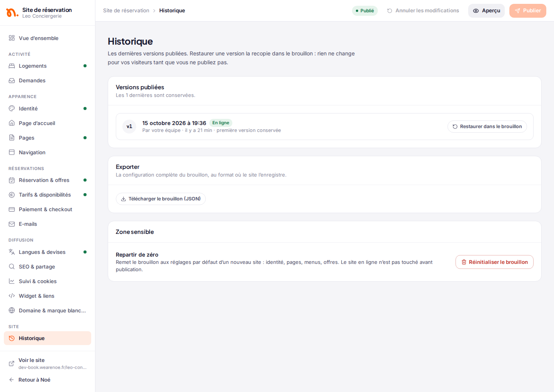Click the Demandes inbox icon
Image resolution: width=554 pixels, height=392 pixels.
click(x=12, y=80)
